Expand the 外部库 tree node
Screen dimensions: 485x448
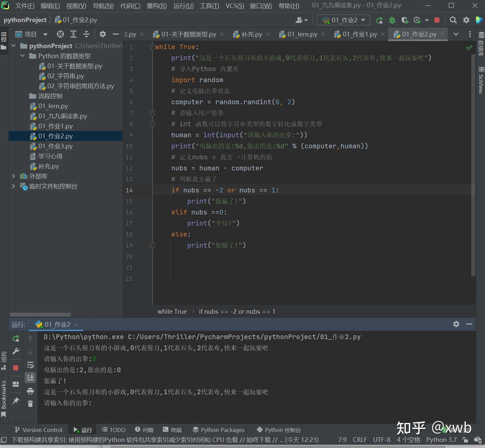coord(13,176)
